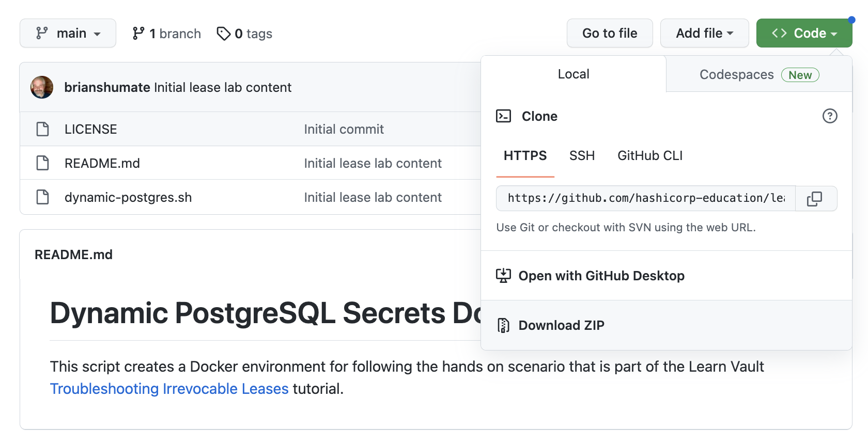Click the New badge on Codespaces

[800, 75]
